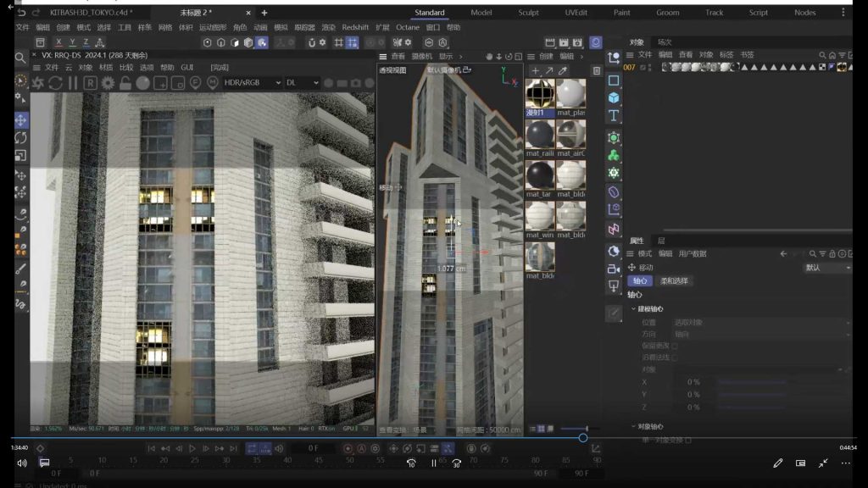868x488 pixels.
Task: Toggle the Y axis lock
Action: coord(72,42)
